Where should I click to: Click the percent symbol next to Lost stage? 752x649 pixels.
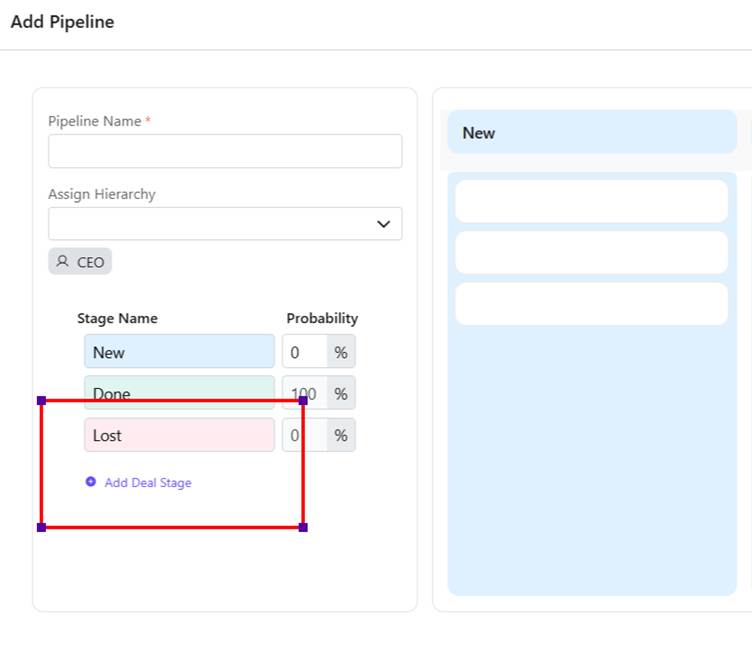click(x=341, y=436)
